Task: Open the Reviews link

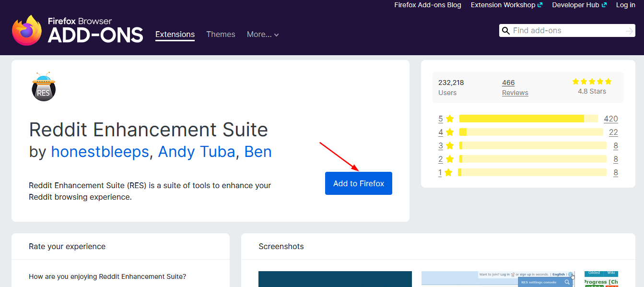Action: (515, 93)
